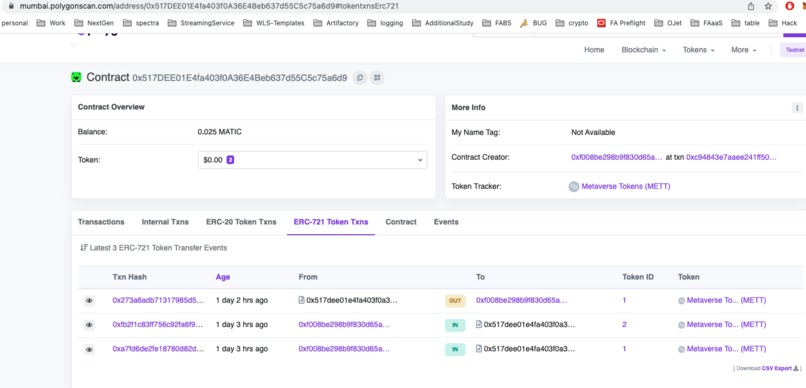Open the More Info options menu

797,108
